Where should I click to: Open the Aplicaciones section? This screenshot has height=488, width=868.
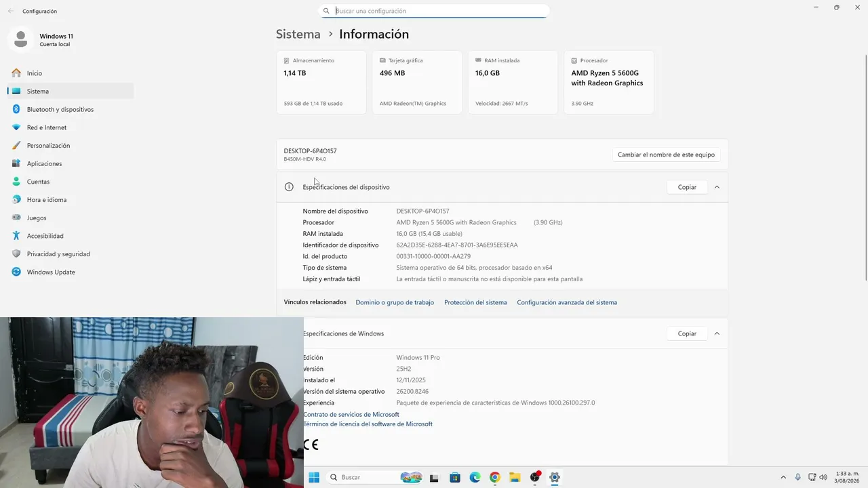pyautogui.click(x=71, y=163)
